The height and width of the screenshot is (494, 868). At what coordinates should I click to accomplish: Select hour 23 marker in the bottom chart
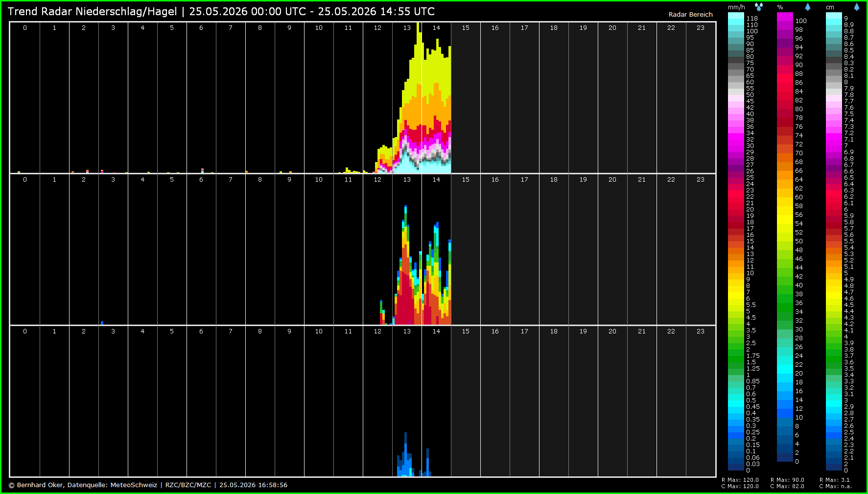coord(701,331)
